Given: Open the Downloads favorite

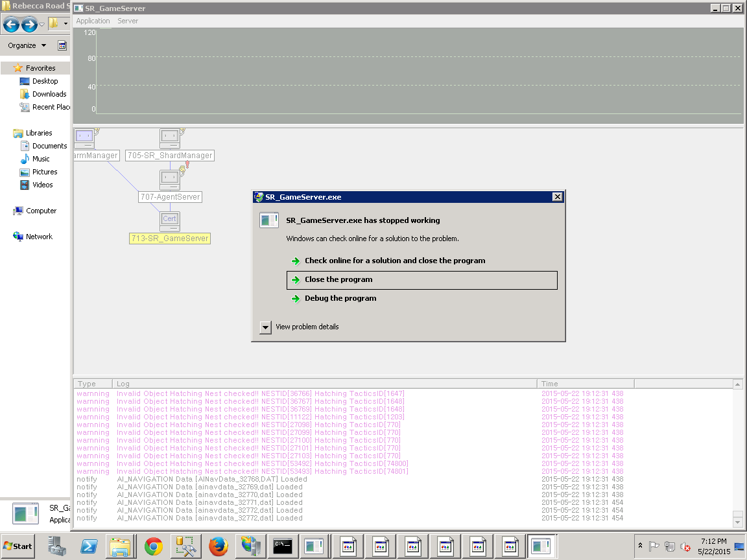Looking at the screenshot, I should click(49, 94).
